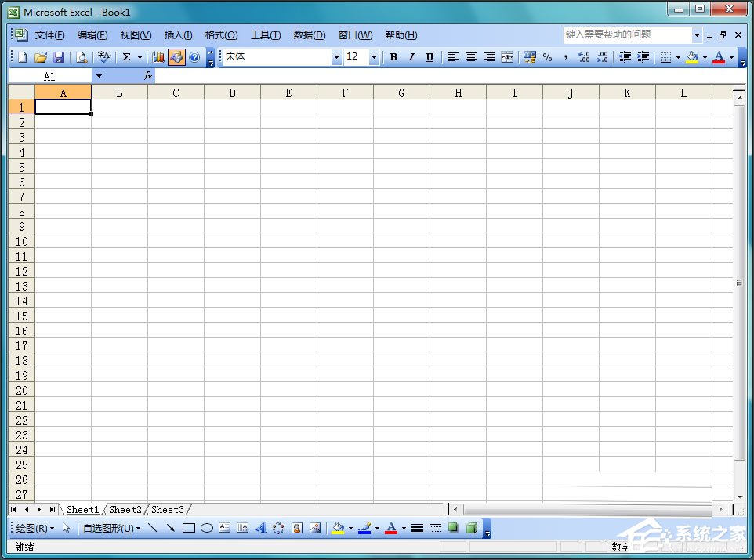Run the AutoSum function
This screenshot has width=754, height=560.
tap(125, 56)
